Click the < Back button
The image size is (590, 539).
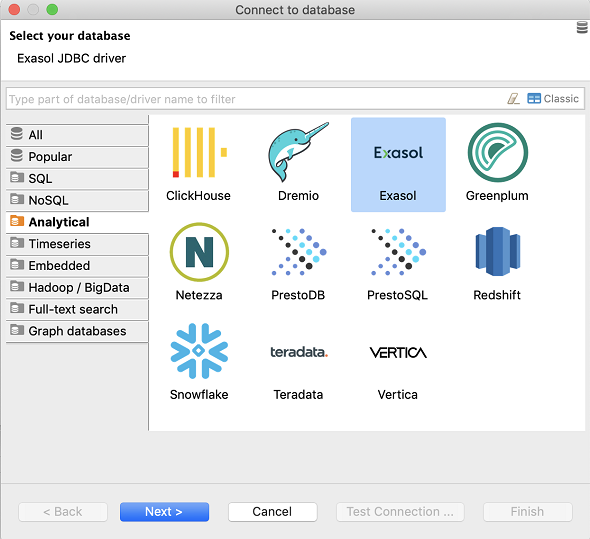pyautogui.click(x=63, y=512)
